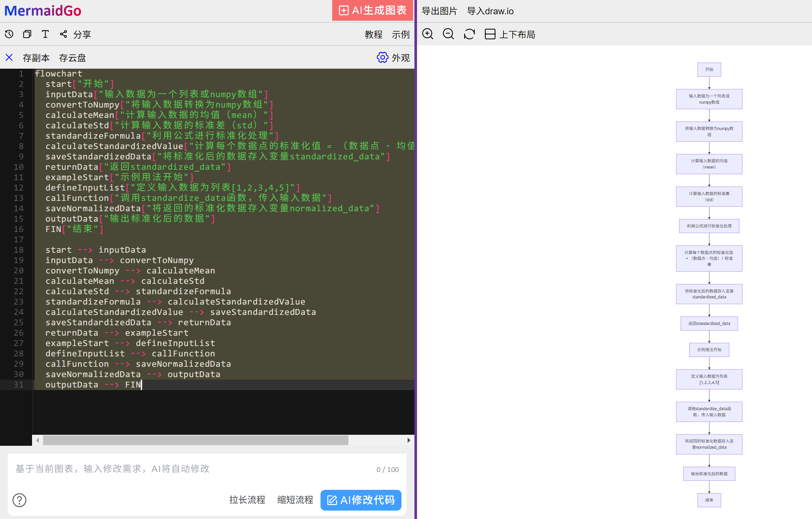Open appearance settings gear icon
Viewport: 812px width, 519px height.
(x=382, y=58)
